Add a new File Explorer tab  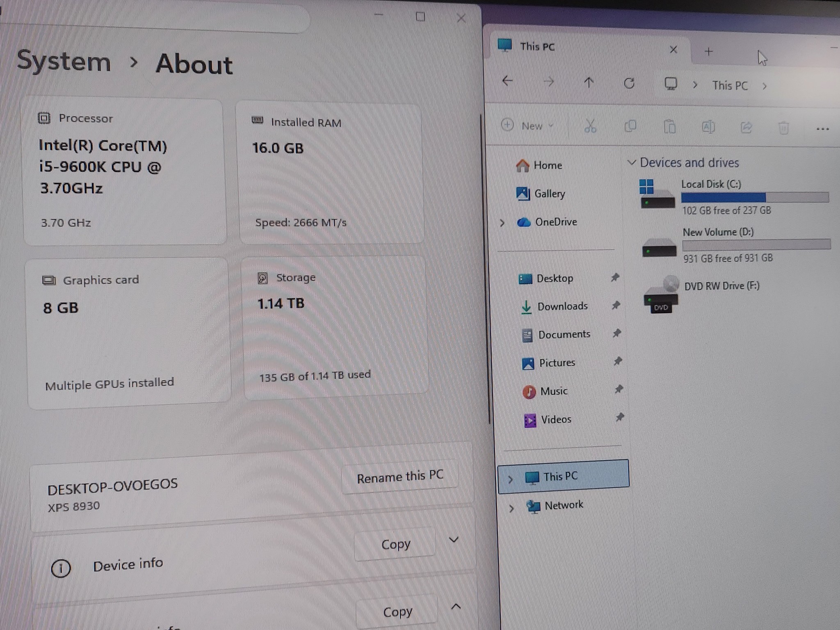tap(708, 52)
